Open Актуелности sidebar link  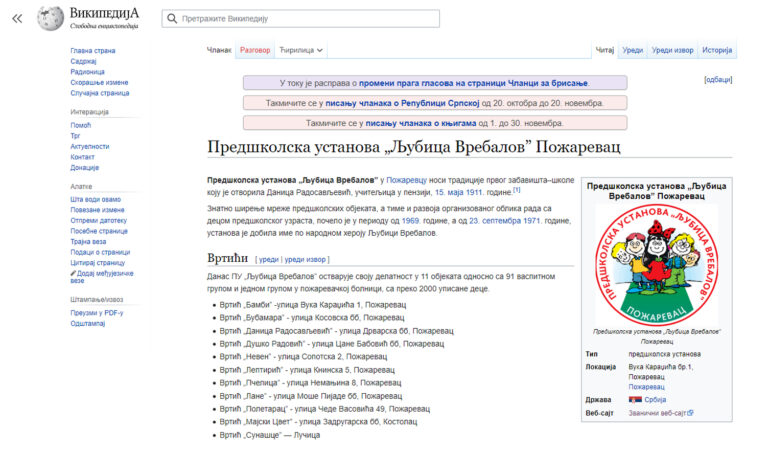pyautogui.click(x=90, y=146)
